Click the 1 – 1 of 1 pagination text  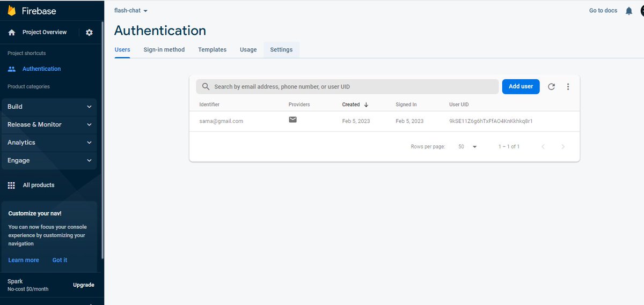tap(509, 146)
